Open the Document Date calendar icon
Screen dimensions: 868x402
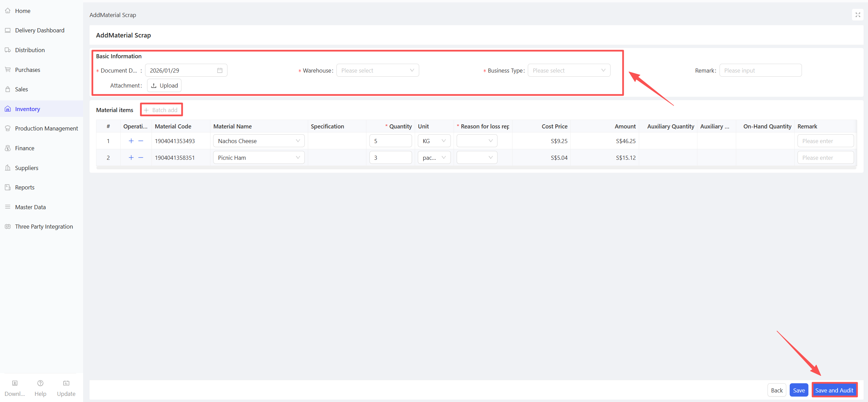tap(220, 71)
